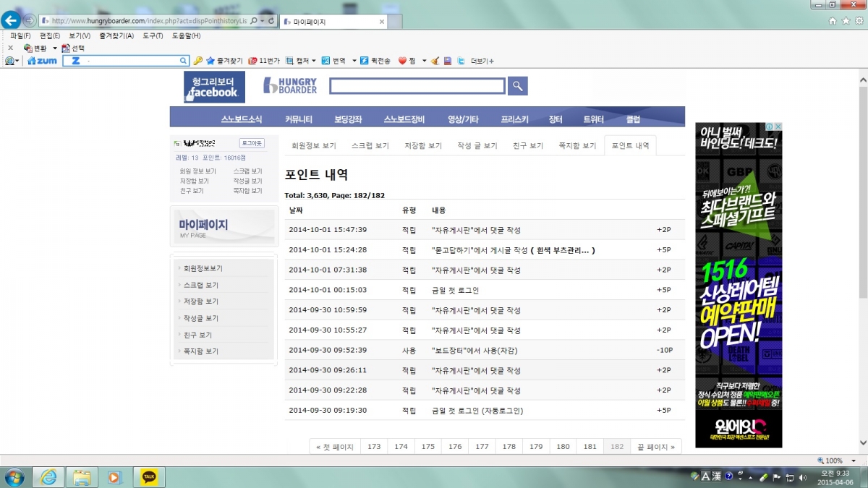Open KakaoTalk from the taskbar
Image resolution: width=868 pixels, height=488 pixels.
(150, 477)
